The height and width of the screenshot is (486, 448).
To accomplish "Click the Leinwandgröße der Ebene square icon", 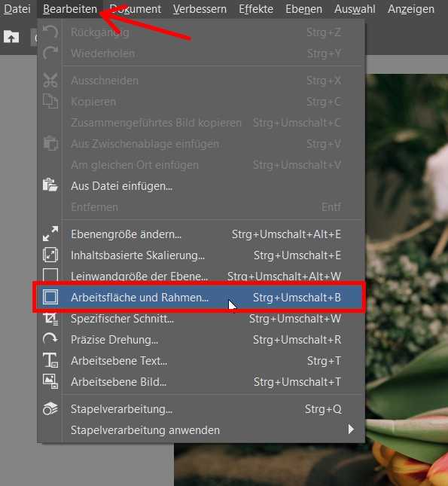I will [x=50, y=275].
